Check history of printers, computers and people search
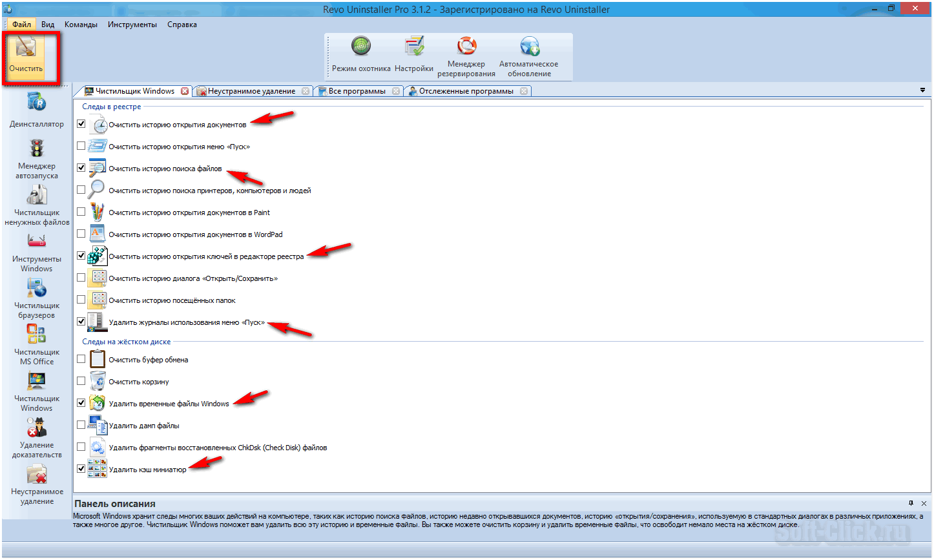This screenshot has height=560, width=934. (x=81, y=190)
